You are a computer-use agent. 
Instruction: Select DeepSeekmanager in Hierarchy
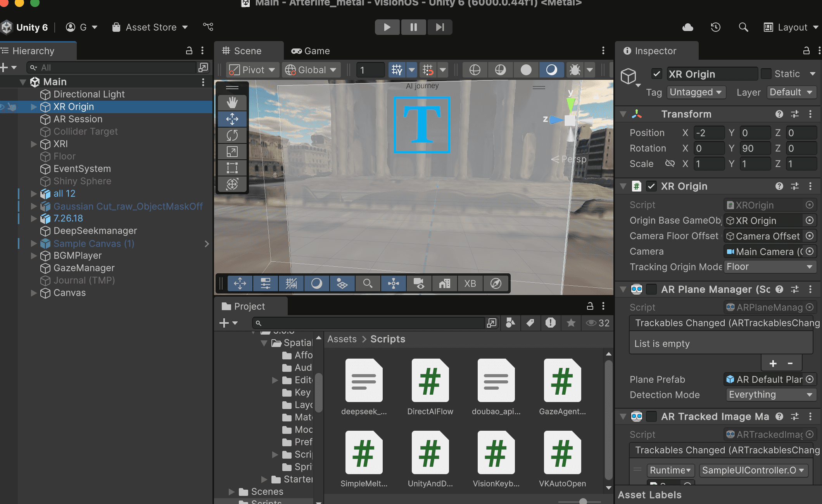point(95,231)
